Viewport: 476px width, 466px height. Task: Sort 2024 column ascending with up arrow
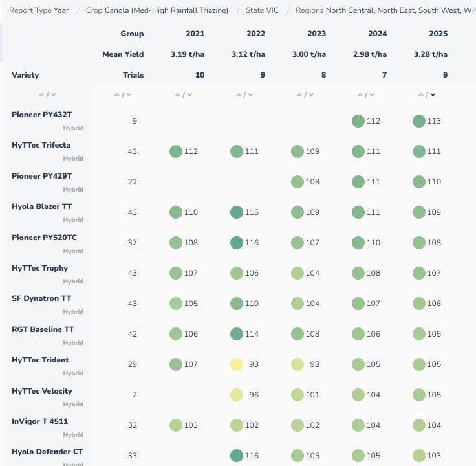pos(360,95)
